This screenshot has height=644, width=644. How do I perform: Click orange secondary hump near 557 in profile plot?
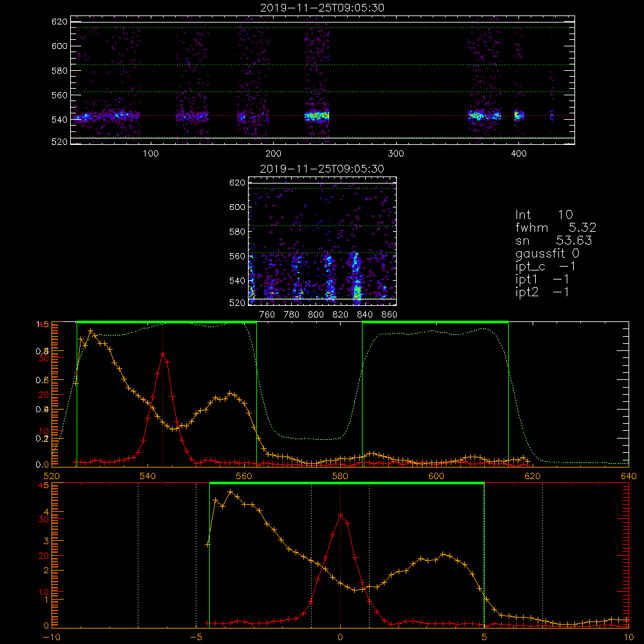230,393
